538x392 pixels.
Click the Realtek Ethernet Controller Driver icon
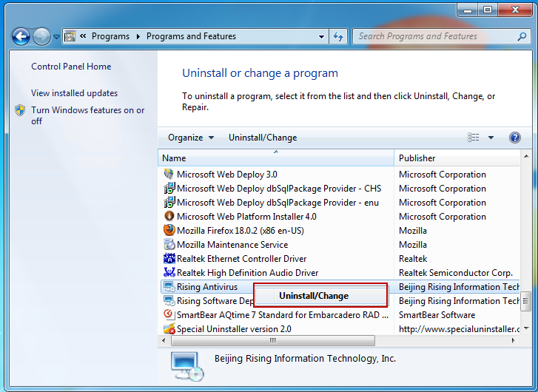[169, 258]
